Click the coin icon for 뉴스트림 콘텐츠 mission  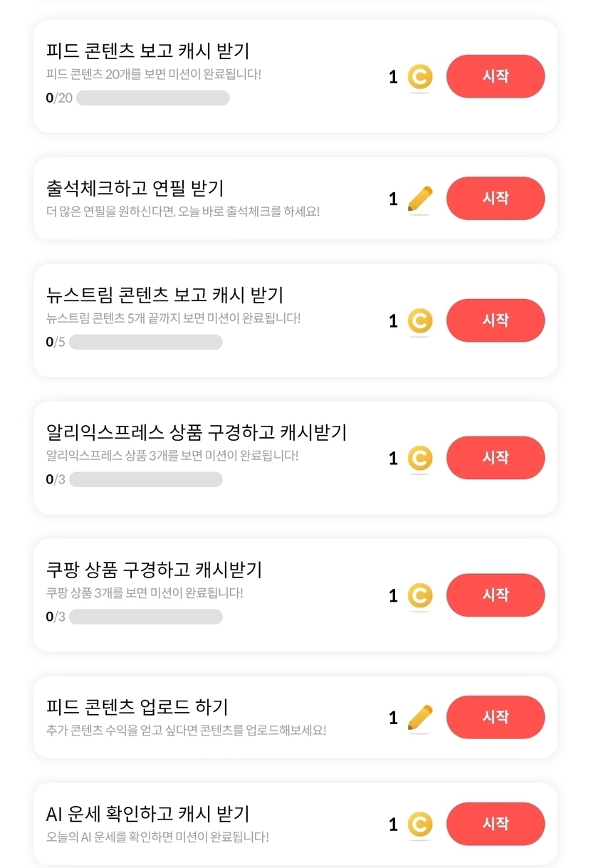tap(419, 321)
